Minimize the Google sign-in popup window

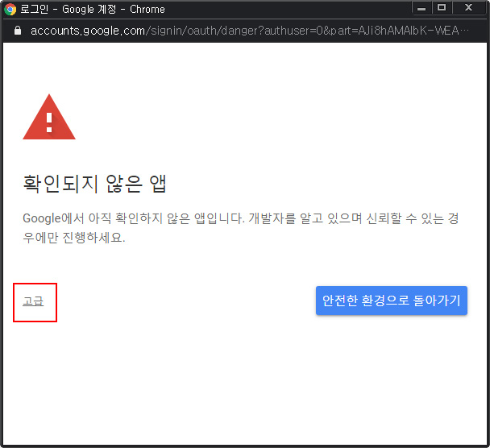pyautogui.click(x=421, y=9)
